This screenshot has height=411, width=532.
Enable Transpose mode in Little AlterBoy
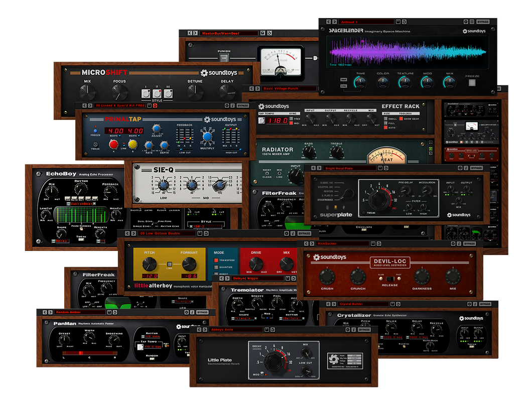pos(216,260)
